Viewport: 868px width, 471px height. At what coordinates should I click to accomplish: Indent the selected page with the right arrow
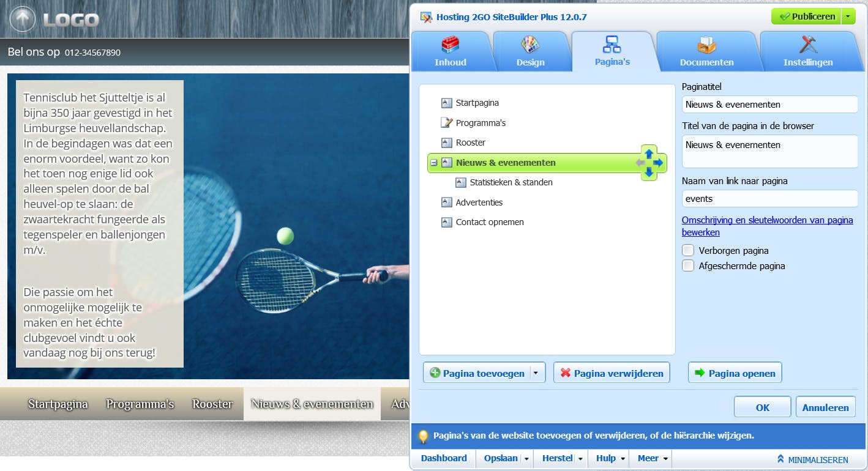659,163
